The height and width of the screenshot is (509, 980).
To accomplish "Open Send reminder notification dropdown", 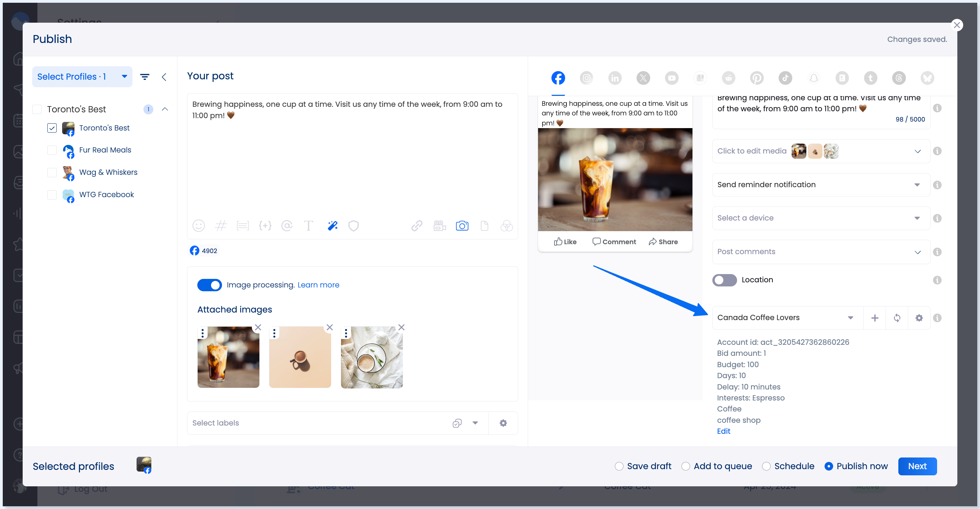I will coord(821,185).
